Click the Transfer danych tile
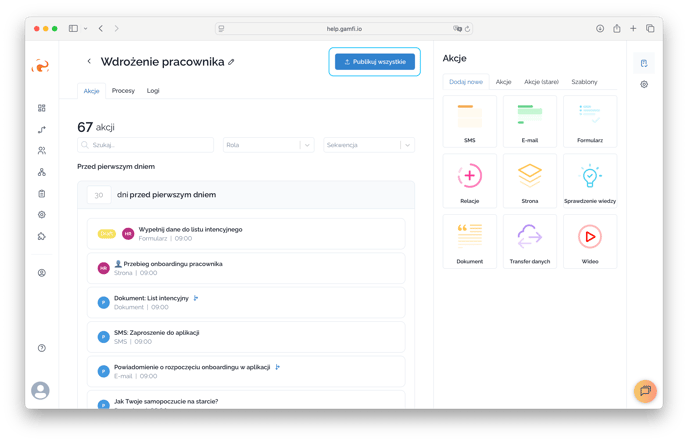The width and height of the screenshot is (688, 442). tap(530, 240)
